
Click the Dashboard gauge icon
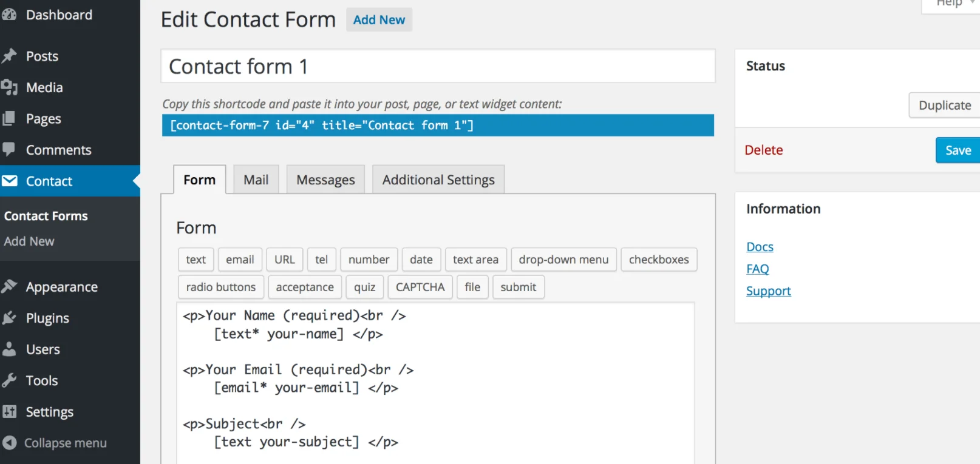tap(9, 15)
